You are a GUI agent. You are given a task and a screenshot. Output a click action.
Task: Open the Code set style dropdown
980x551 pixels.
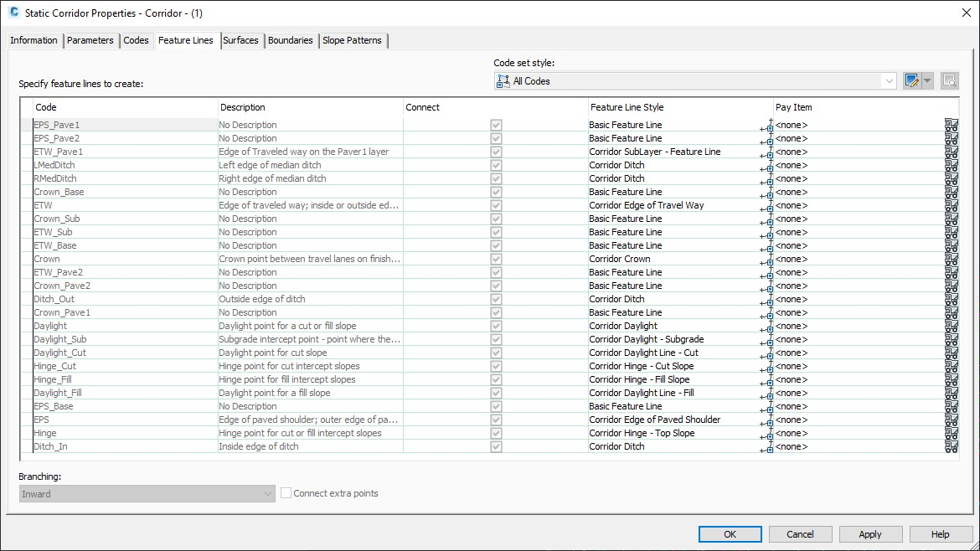pos(888,80)
